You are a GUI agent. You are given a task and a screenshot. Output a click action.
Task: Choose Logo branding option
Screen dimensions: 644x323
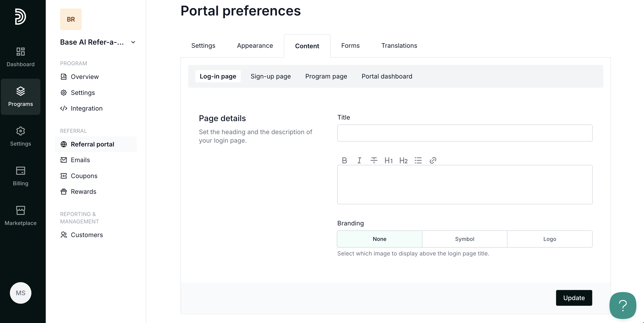(x=550, y=239)
